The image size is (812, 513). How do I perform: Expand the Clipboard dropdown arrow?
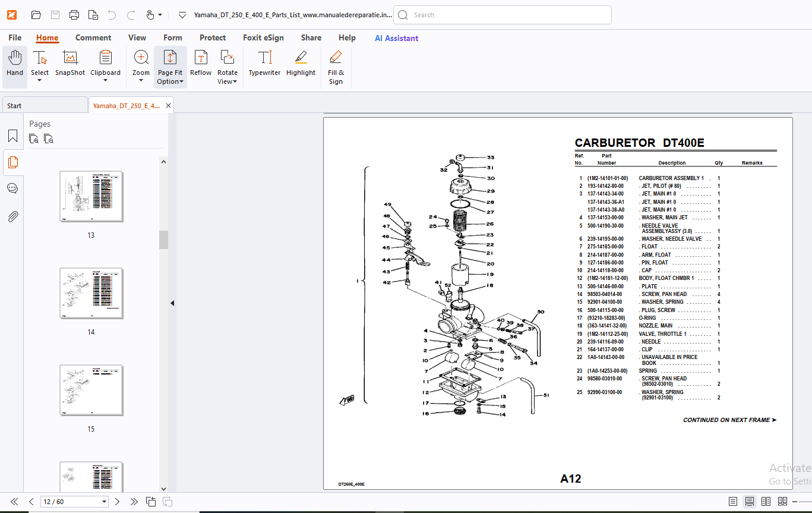[x=105, y=81]
